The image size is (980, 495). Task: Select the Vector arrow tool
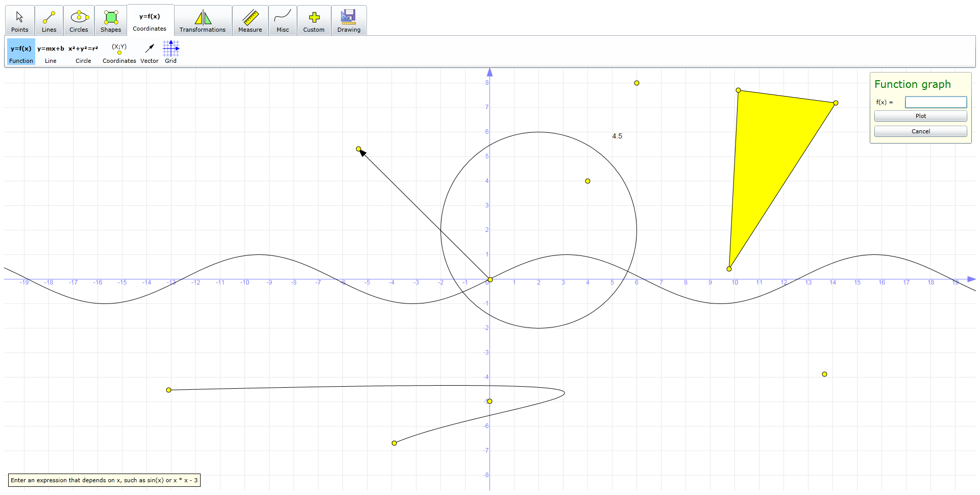click(150, 52)
